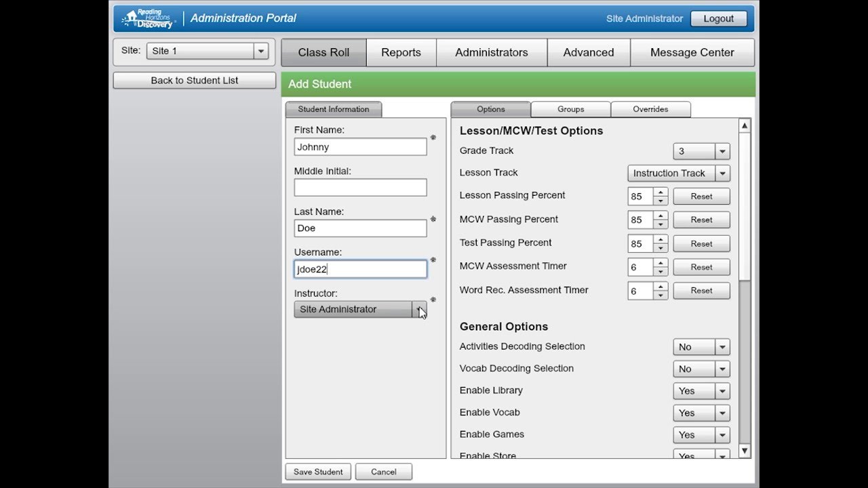Click the Middle Initial input field
Screen dimensions: 868x488
[360, 188]
